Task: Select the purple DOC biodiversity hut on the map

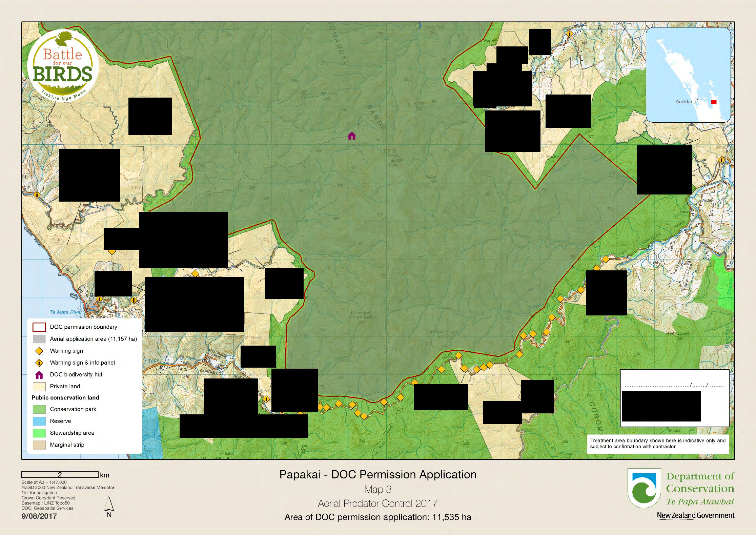Action: [352, 136]
